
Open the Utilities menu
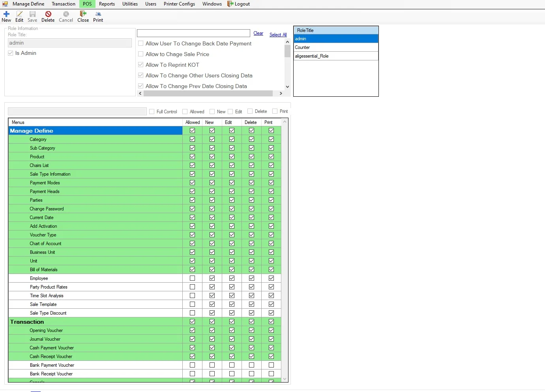pyautogui.click(x=130, y=4)
